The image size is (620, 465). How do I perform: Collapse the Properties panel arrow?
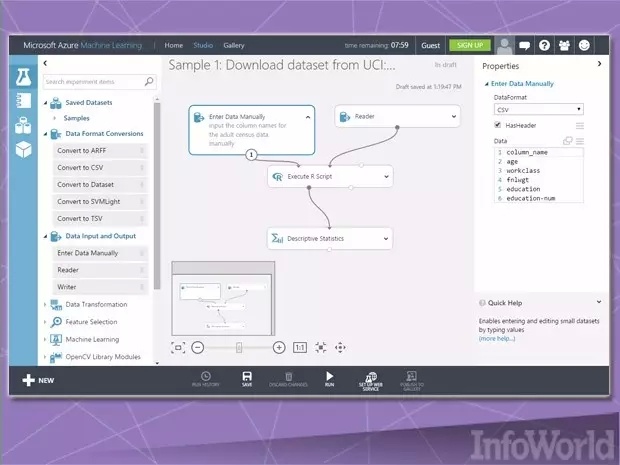599,64
